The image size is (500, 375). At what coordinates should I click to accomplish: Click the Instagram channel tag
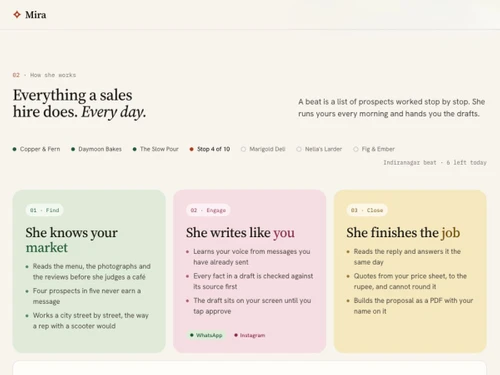pyautogui.click(x=249, y=335)
